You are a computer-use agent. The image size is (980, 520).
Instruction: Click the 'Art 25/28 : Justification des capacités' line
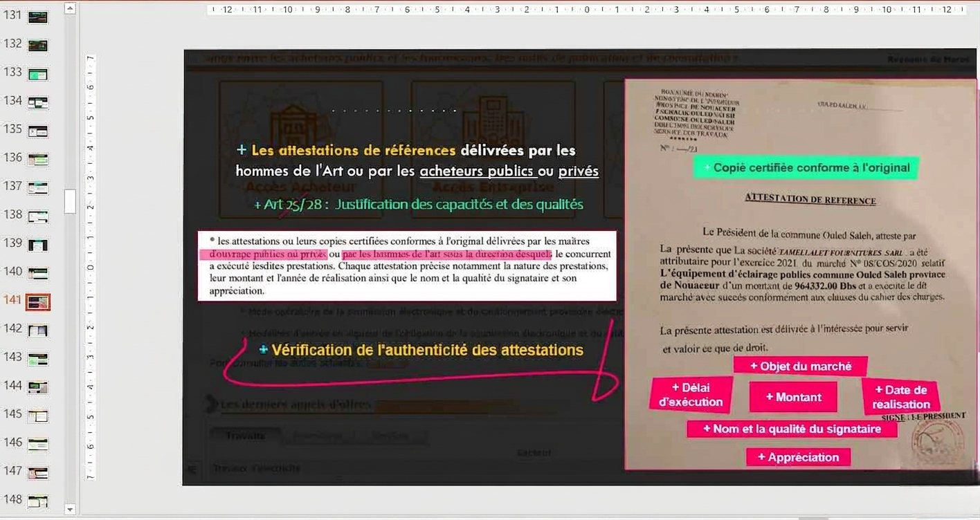point(418,205)
